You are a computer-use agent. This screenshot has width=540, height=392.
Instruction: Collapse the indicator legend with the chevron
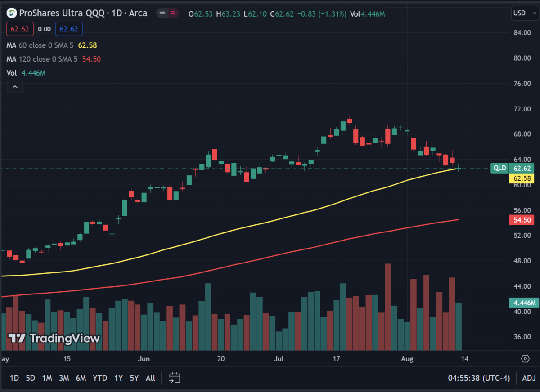[14, 87]
